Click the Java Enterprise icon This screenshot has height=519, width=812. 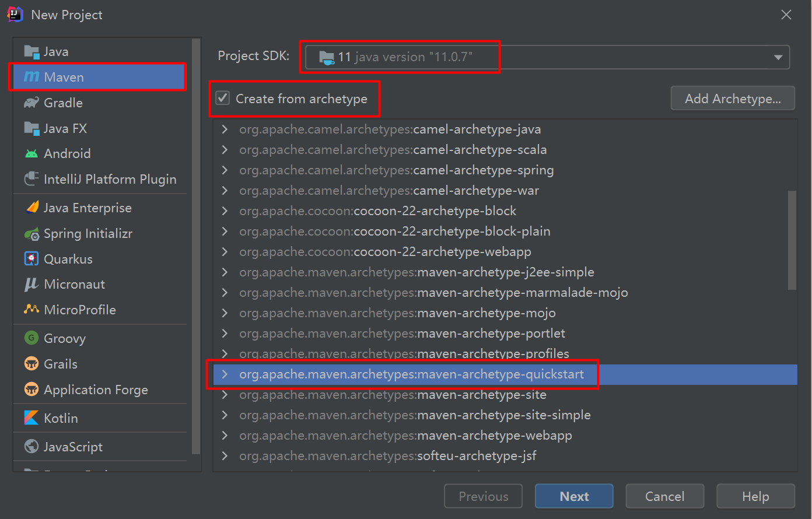point(32,208)
